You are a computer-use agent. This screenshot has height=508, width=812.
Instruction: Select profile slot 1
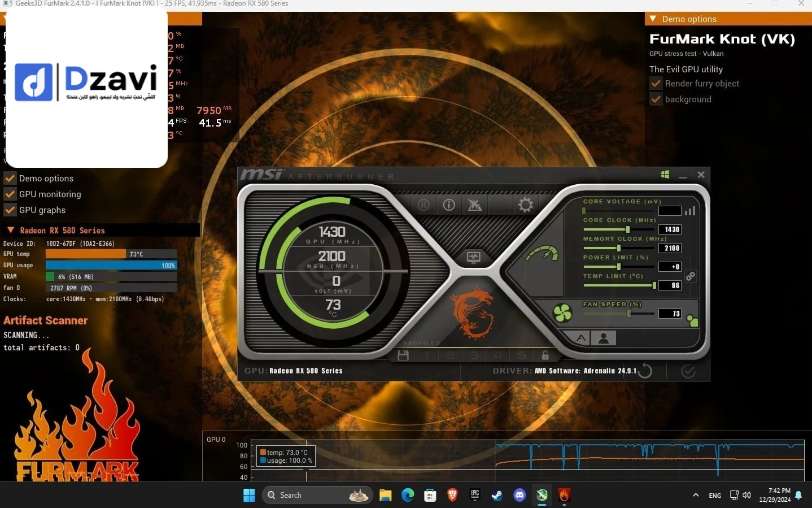click(x=427, y=355)
